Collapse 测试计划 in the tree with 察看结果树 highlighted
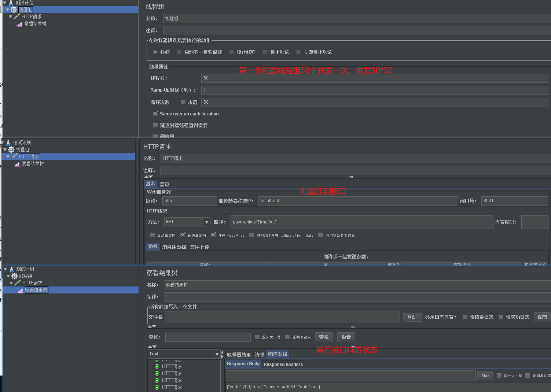 [x=5, y=269]
